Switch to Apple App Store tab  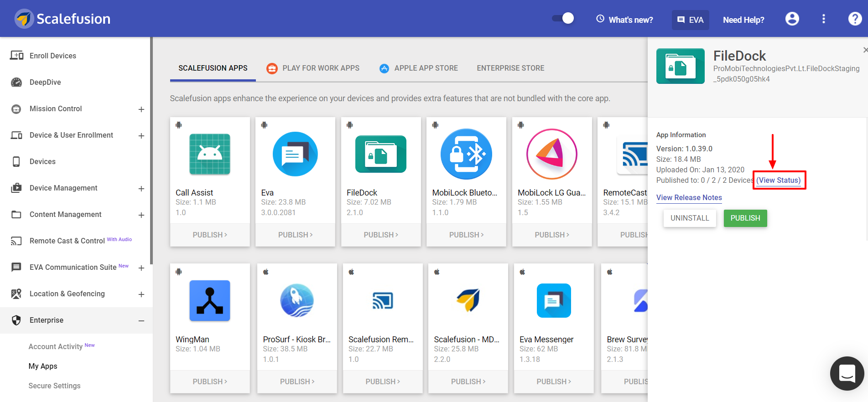coord(418,68)
